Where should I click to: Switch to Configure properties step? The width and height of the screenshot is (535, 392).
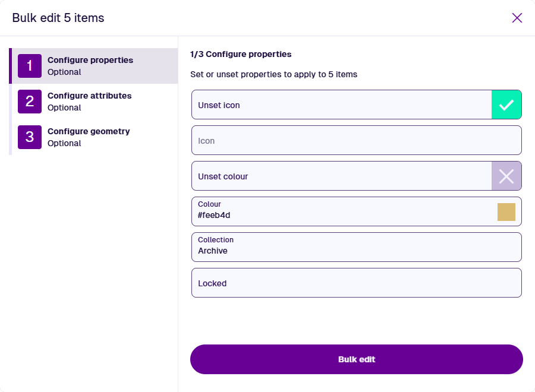click(x=90, y=60)
